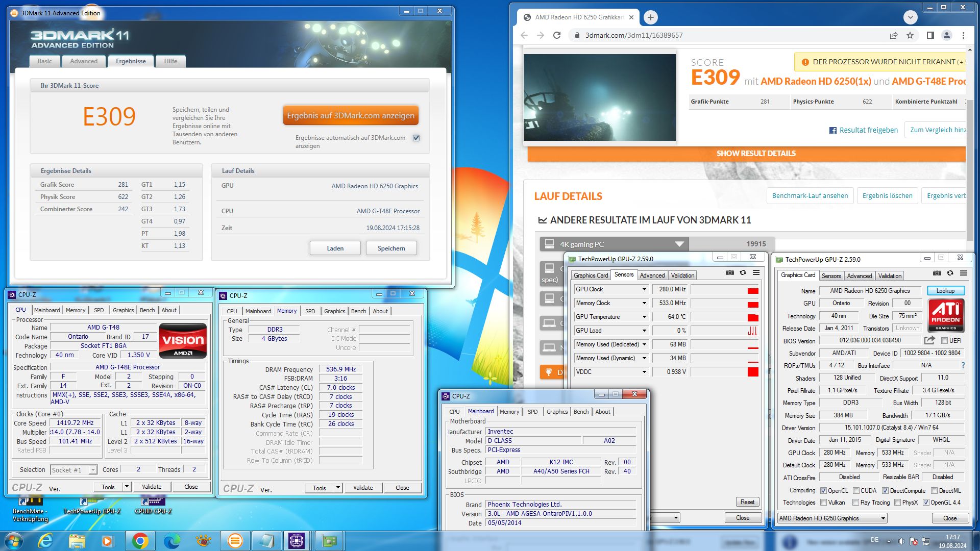
Task: Open the Windows Start menu
Action: click(13, 541)
